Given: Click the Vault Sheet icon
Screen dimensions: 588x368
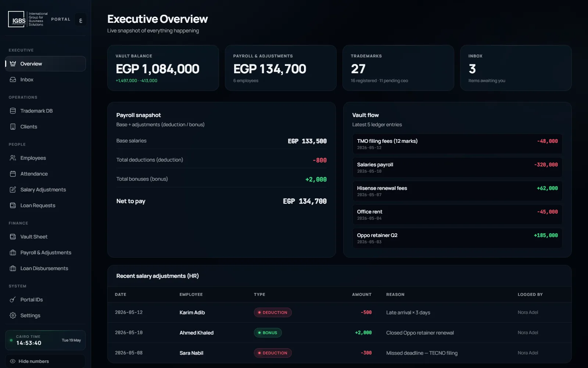Looking at the screenshot, I should [x=13, y=237].
